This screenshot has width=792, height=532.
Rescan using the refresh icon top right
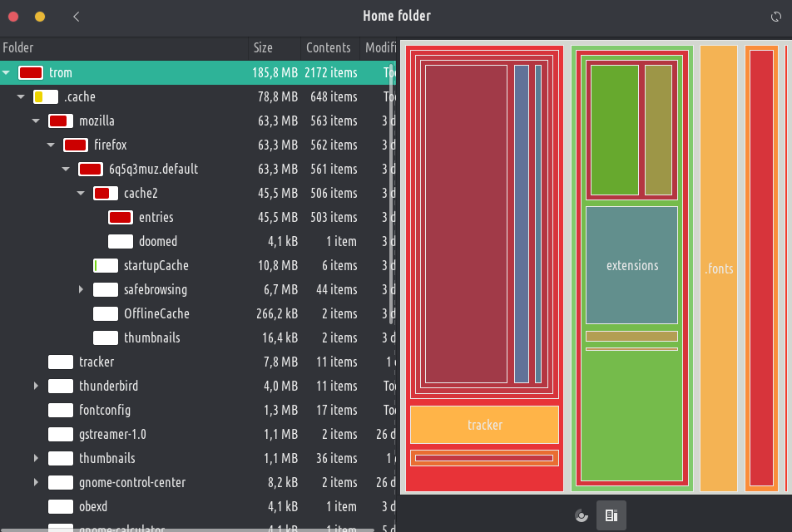point(777,16)
